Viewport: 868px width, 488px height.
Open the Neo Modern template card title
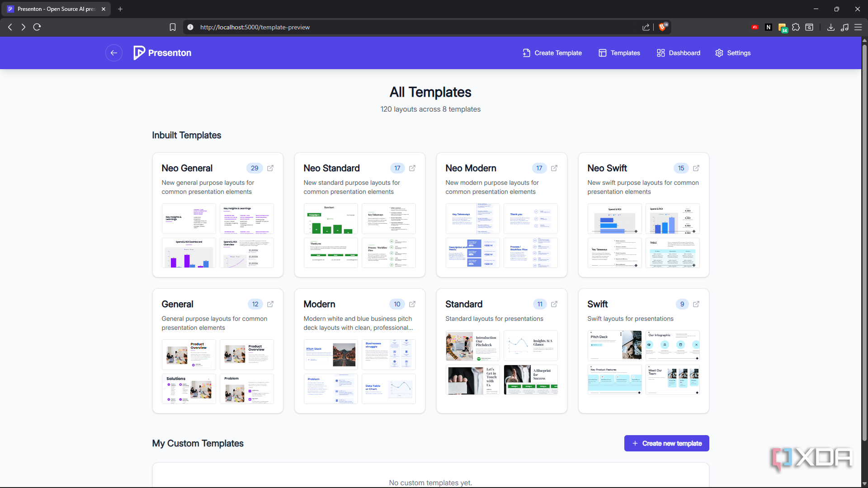point(471,168)
